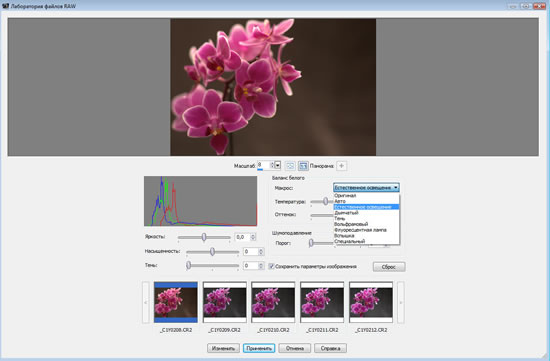
Task: Click the zoom-to-100% icon beside Масштаб
Action: (x=290, y=166)
